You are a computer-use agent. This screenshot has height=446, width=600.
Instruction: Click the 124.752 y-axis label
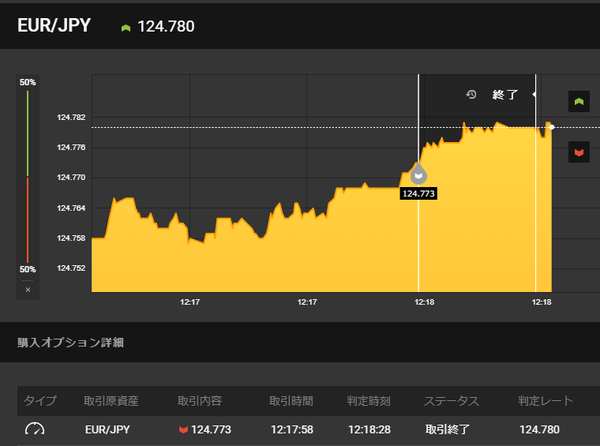(71, 268)
